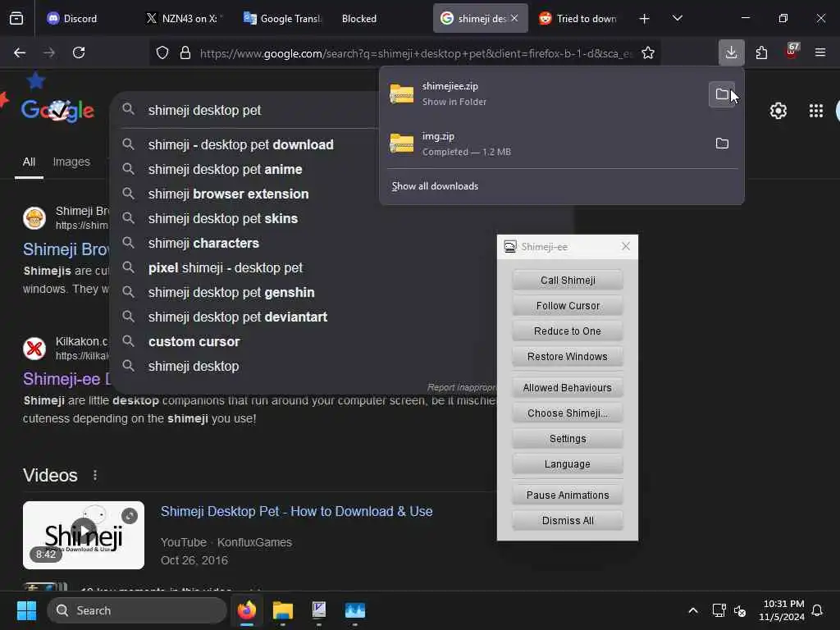This screenshot has height=630, width=840.
Task: Click Choose Shimeji... button
Action: point(568,413)
